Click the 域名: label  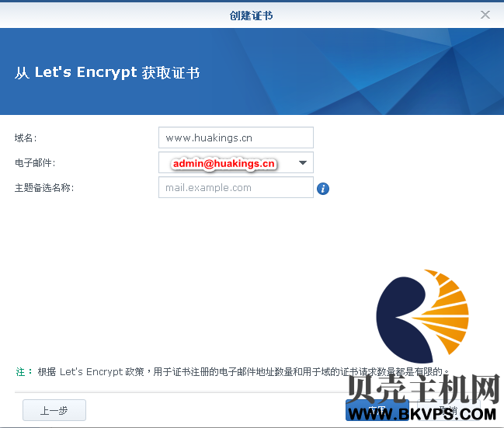coord(26,138)
